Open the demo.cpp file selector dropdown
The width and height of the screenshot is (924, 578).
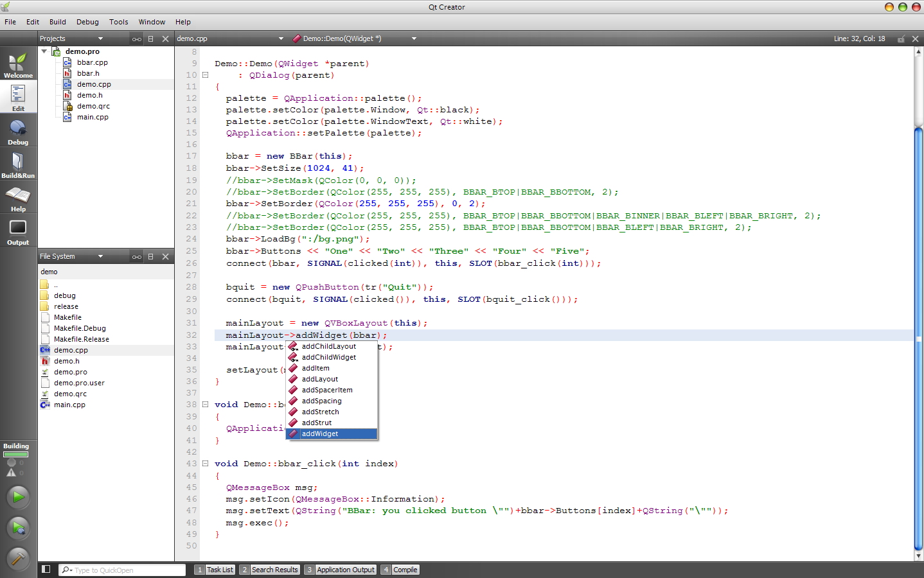click(281, 39)
